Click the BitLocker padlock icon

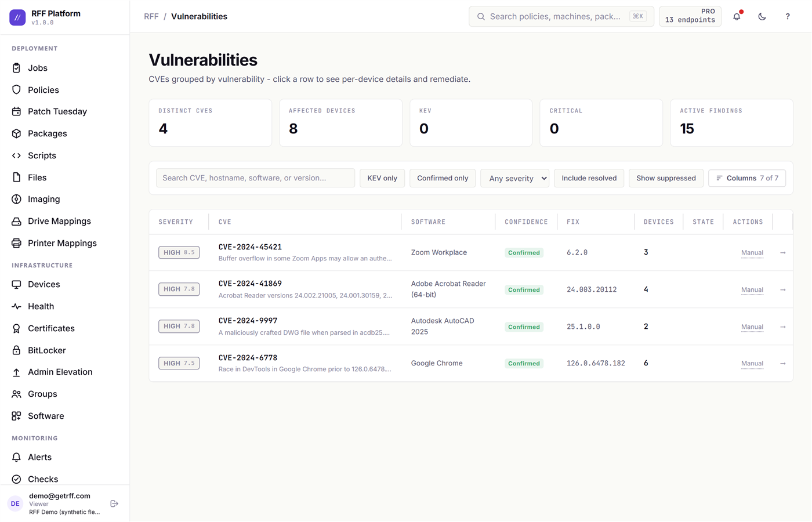coord(16,350)
